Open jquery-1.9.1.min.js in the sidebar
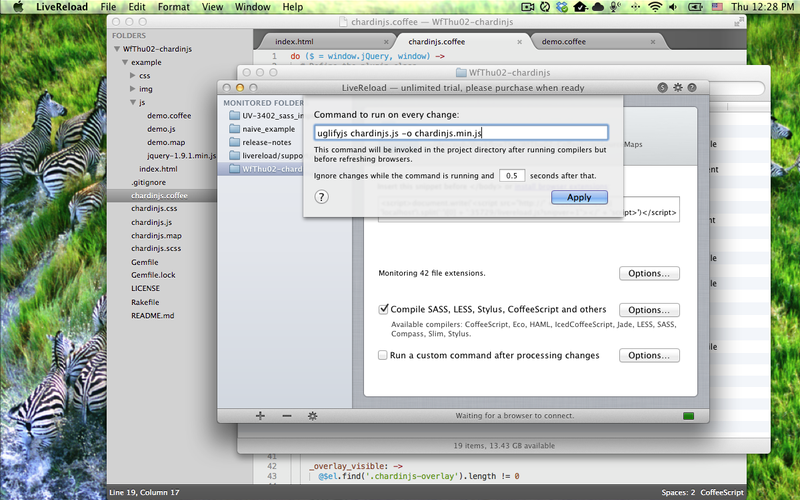The image size is (800, 500). (181, 156)
